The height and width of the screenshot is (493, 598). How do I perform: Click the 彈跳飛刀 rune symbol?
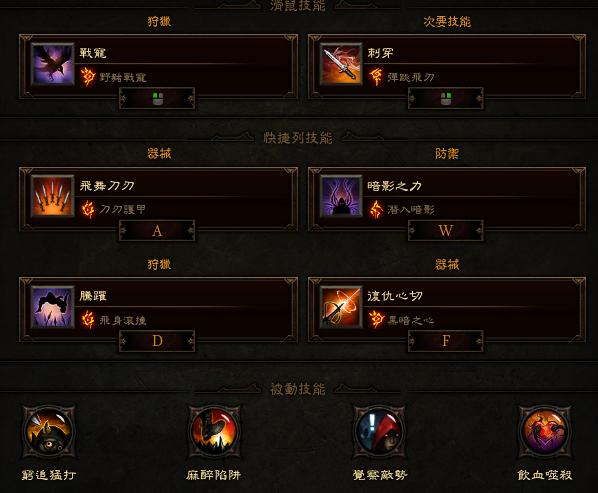(376, 77)
